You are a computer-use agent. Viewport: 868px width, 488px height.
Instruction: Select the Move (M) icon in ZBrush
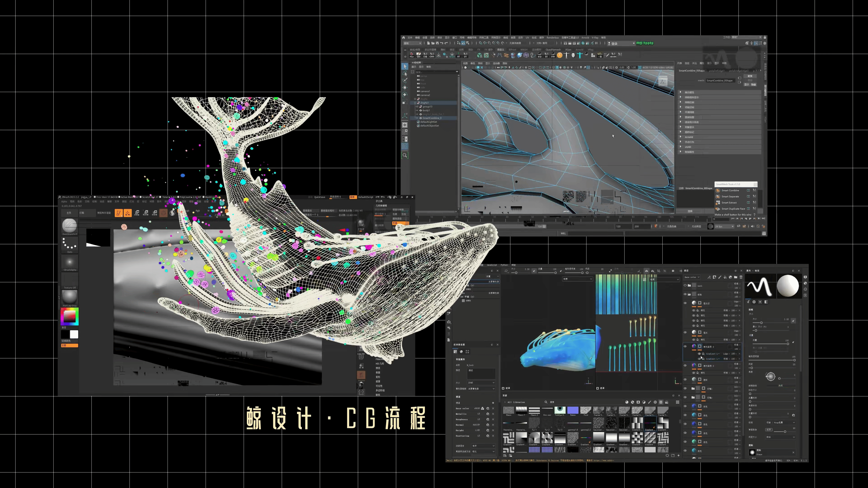pos(137,213)
